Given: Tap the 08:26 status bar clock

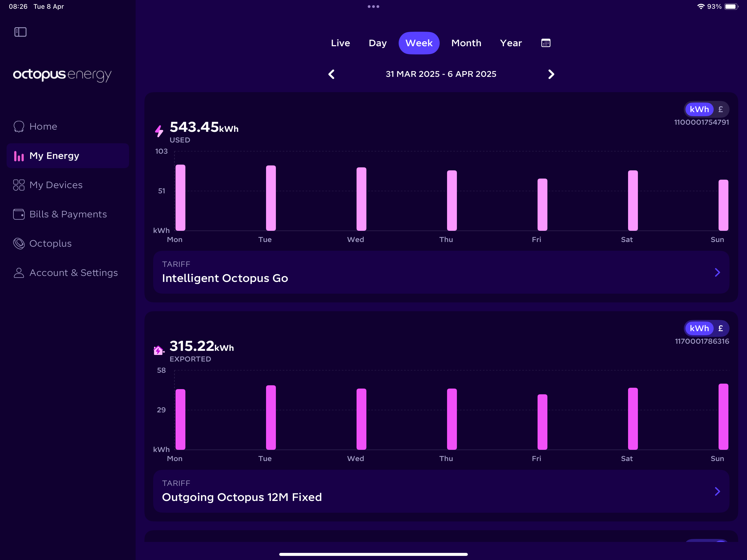Looking at the screenshot, I should coord(18,6).
